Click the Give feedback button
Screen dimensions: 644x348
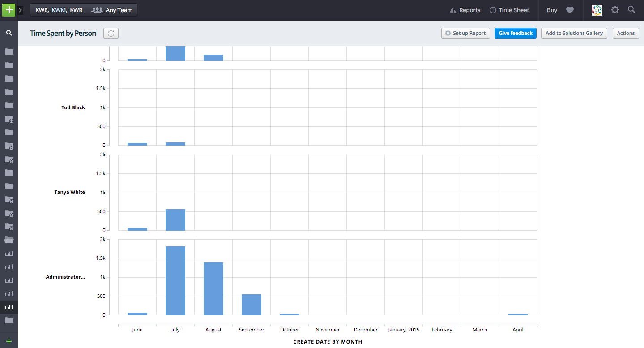515,33
